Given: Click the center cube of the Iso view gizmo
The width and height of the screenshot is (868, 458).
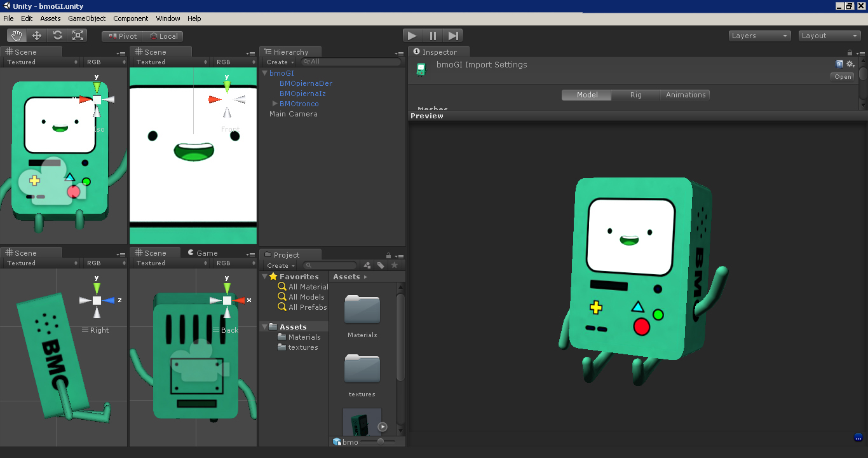Looking at the screenshot, I should 97,99.
